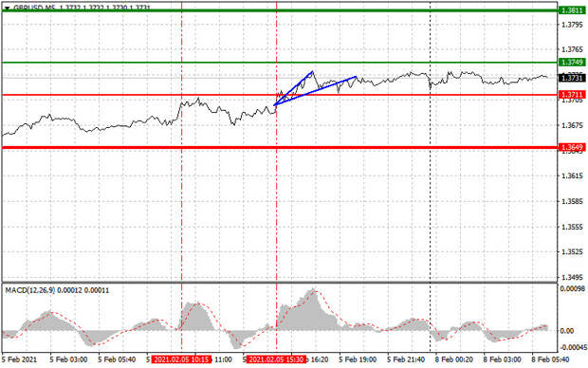Click the 5 Feb 05:40 time label
The width and height of the screenshot is (588, 368).
pyautogui.click(x=117, y=359)
